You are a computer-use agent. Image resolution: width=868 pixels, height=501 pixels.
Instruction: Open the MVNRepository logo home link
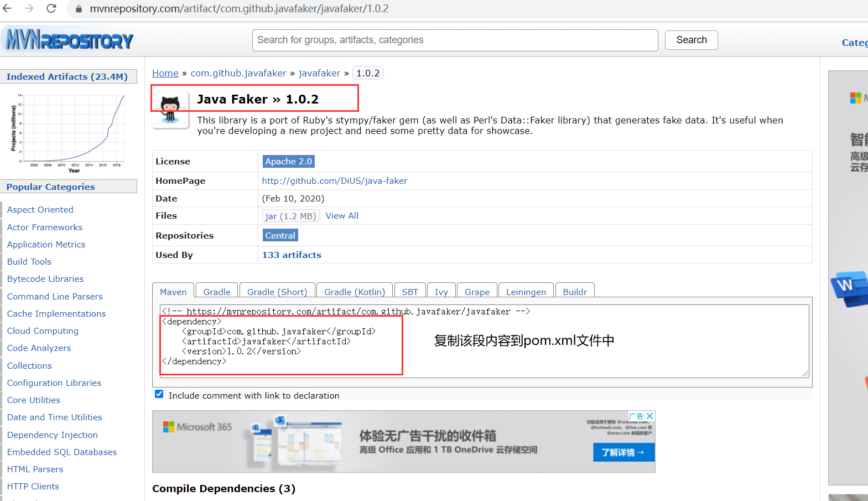(x=69, y=40)
